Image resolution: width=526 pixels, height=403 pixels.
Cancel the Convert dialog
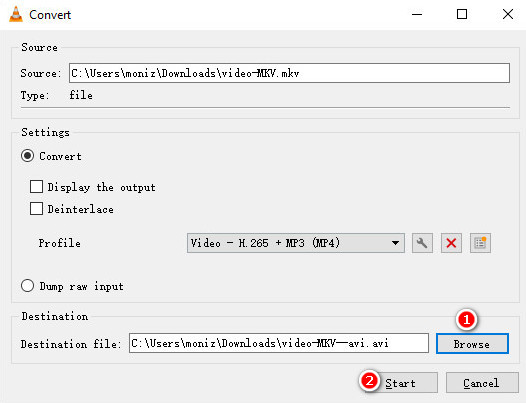point(482,383)
